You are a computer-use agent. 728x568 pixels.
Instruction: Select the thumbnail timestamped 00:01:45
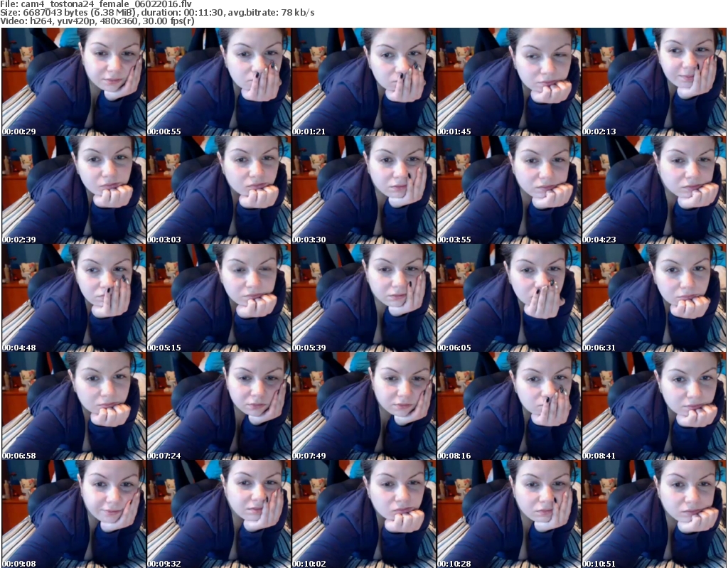(508, 82)
